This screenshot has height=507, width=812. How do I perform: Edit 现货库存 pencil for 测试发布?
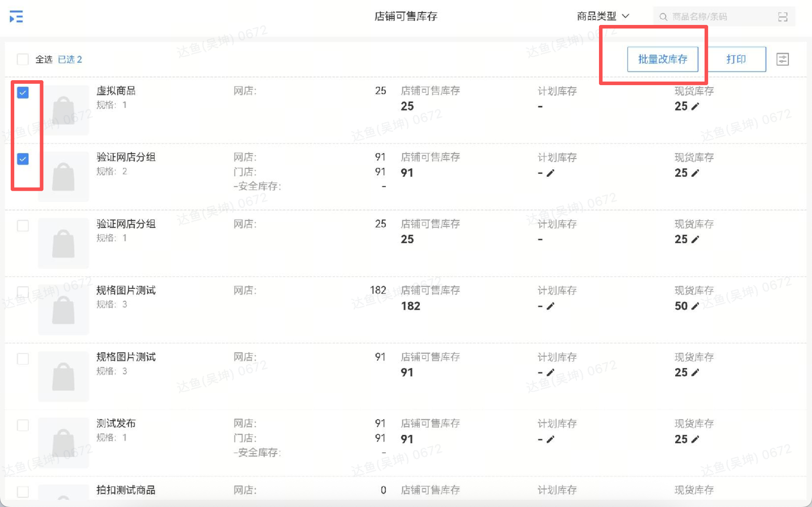[x=695, y=439]
